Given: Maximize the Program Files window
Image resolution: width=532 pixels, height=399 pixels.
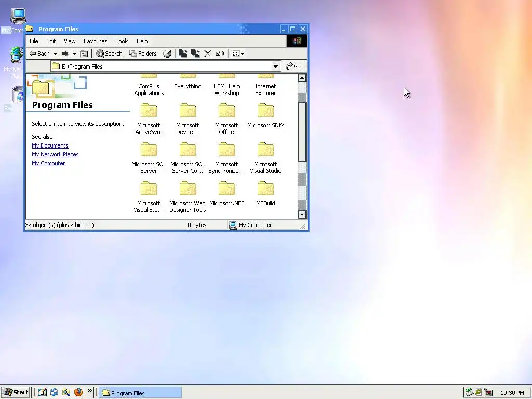Looking at the screenshot, I should [293, 29].
